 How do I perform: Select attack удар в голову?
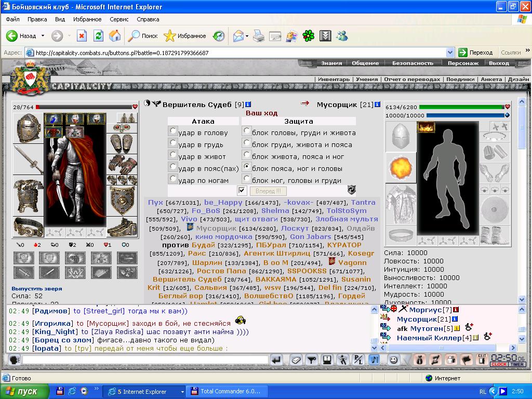point(173,131)
